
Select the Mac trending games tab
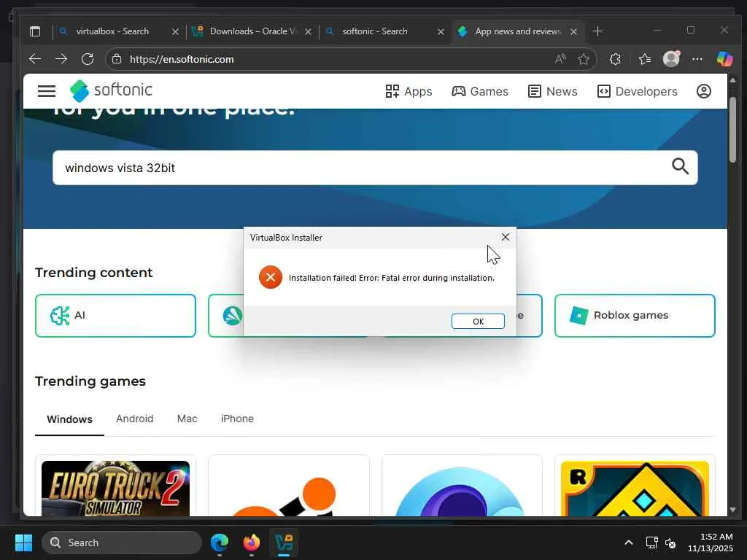[187, 419]
